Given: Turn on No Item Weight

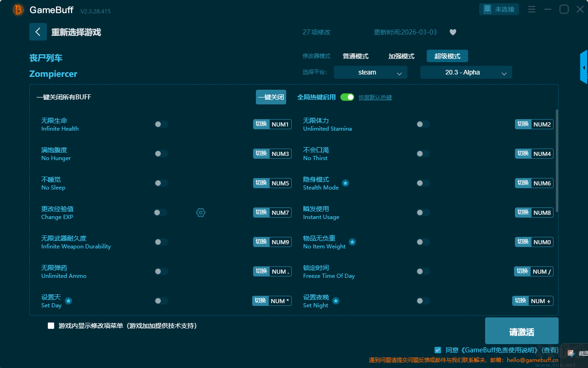Looking at the screenshot, I should [x=423, y=242].
